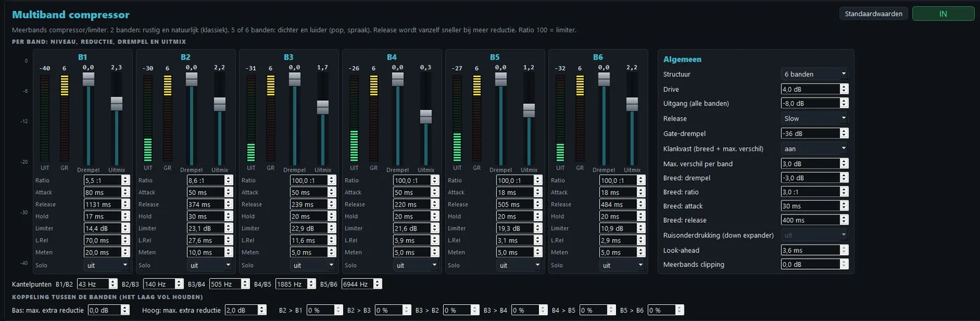Click the Breed: attack field 30 ms

click(815, 206)
